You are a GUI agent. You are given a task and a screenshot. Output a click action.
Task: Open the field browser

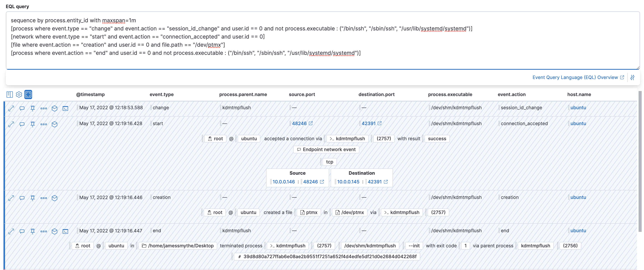click(9, 95)
